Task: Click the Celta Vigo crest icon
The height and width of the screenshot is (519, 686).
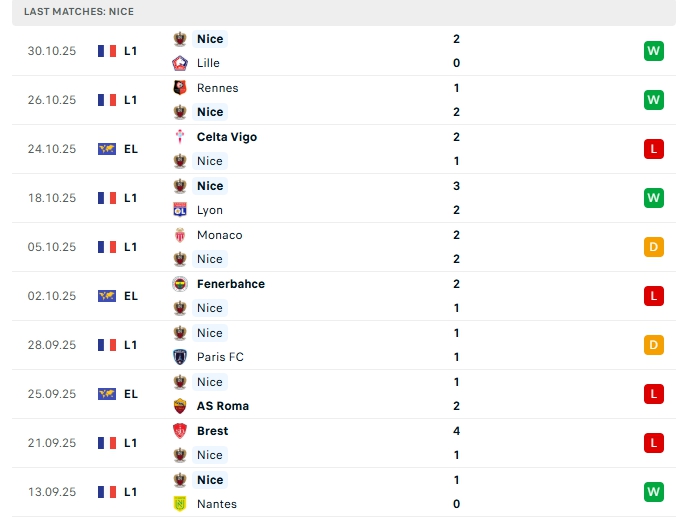Action: pos(180,137)
